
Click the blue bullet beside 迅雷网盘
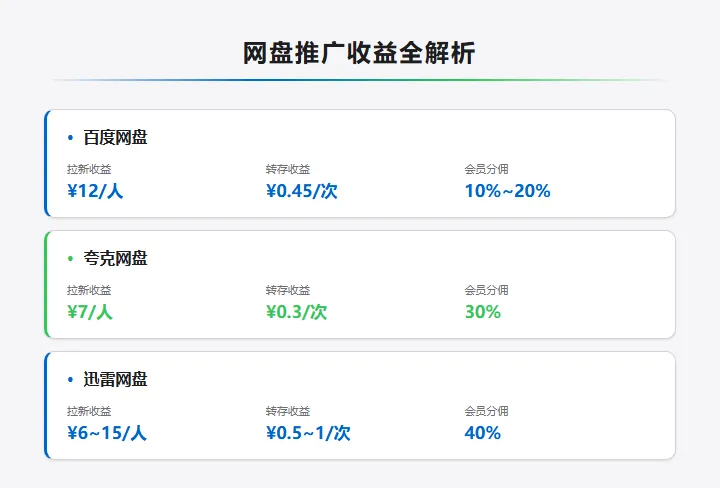click(x=70, y=380)
